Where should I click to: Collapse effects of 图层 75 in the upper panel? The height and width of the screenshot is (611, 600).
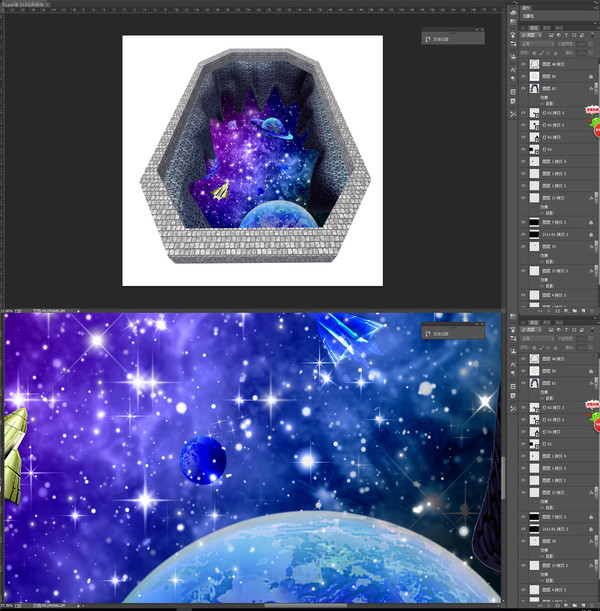pyautogui.click(x=595, y=246)
